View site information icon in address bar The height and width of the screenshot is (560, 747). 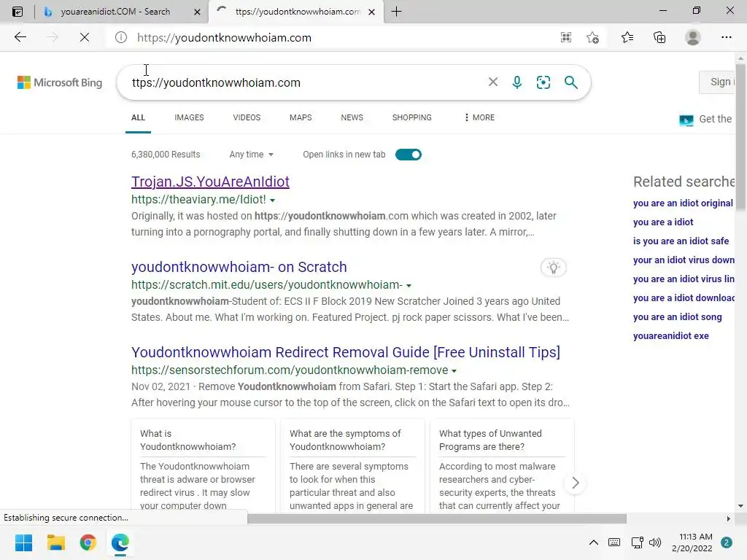121,37
